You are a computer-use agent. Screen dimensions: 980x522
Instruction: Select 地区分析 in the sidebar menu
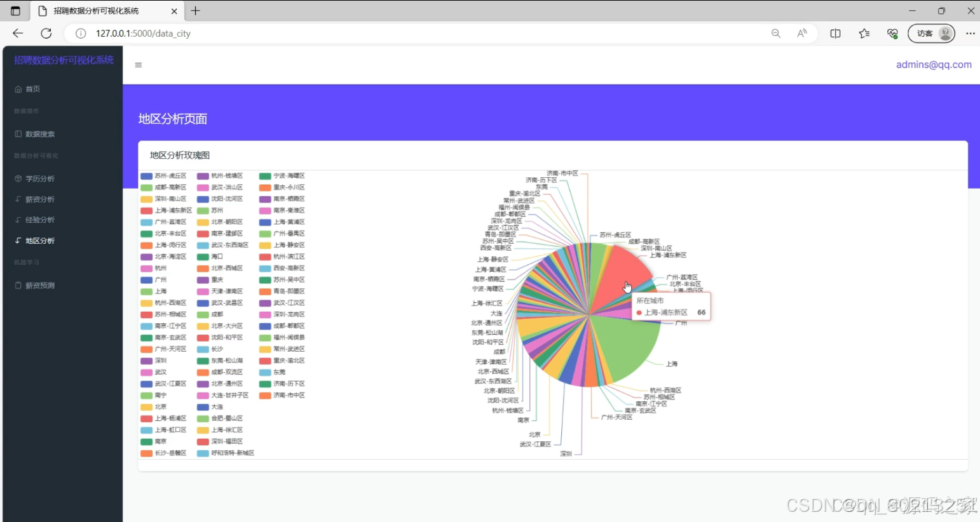coord(39,241)
